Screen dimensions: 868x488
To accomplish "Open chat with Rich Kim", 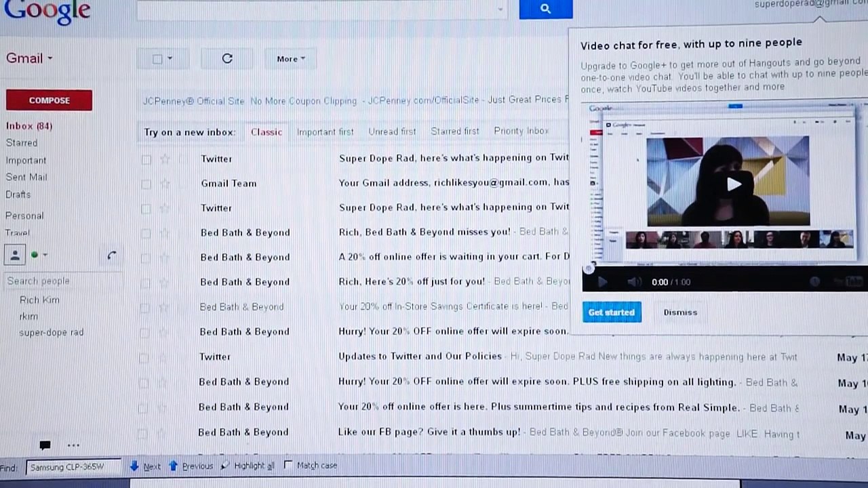I will [39, 300].
